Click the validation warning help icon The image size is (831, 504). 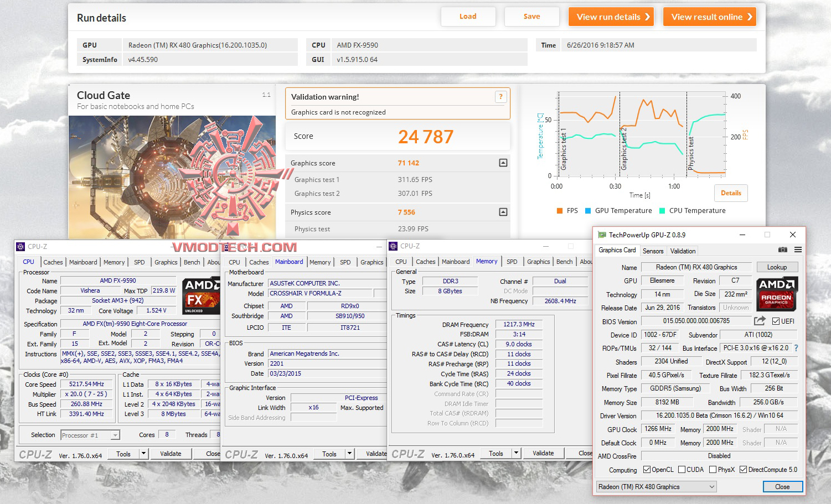(500, 96)
